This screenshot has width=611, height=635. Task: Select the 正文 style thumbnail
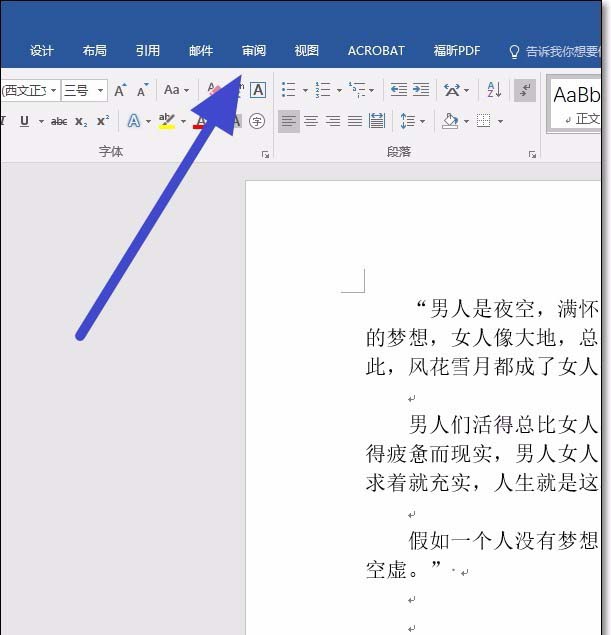point(574,103)
